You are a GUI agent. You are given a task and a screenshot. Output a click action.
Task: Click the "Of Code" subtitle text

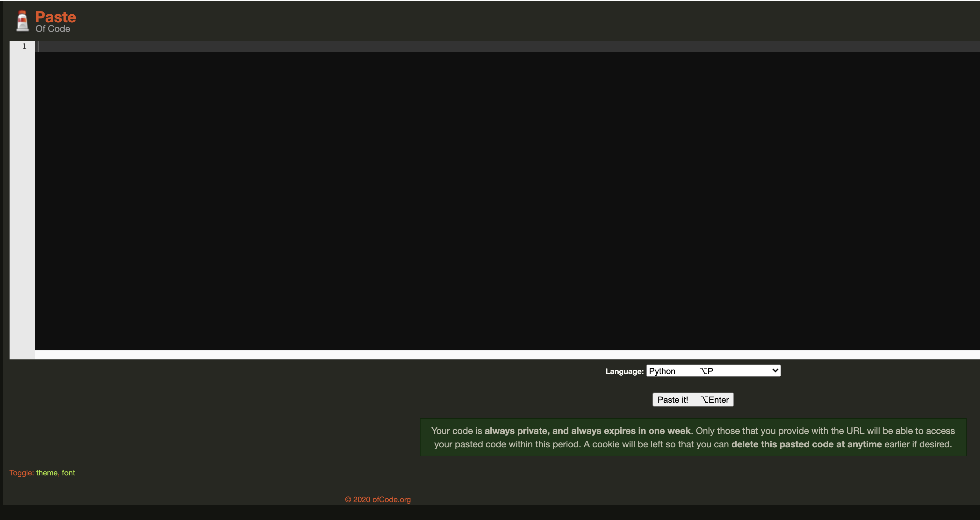pos(53,29)
